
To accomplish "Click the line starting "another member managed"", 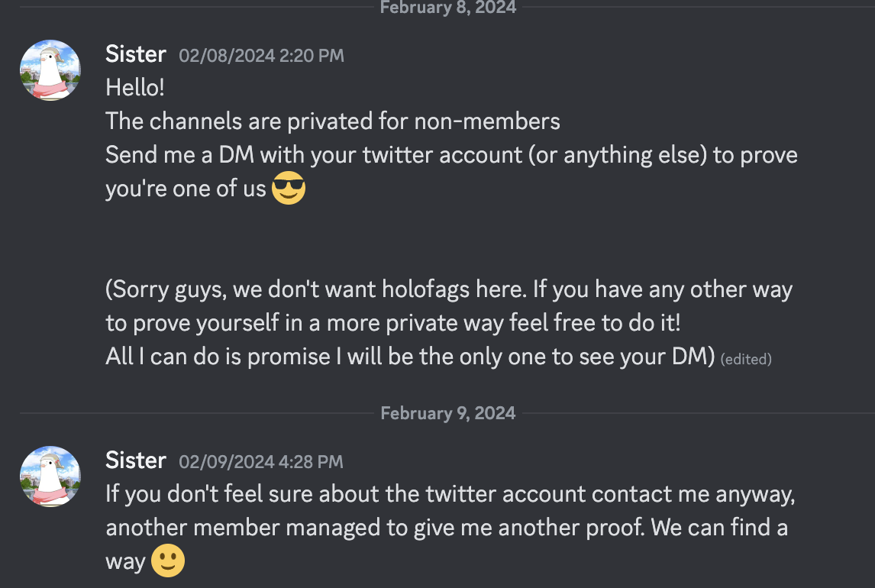I will tap(447, 528).
